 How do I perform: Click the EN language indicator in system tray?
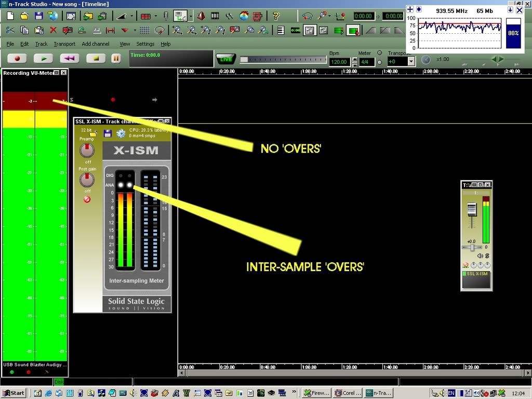[451, 393]
